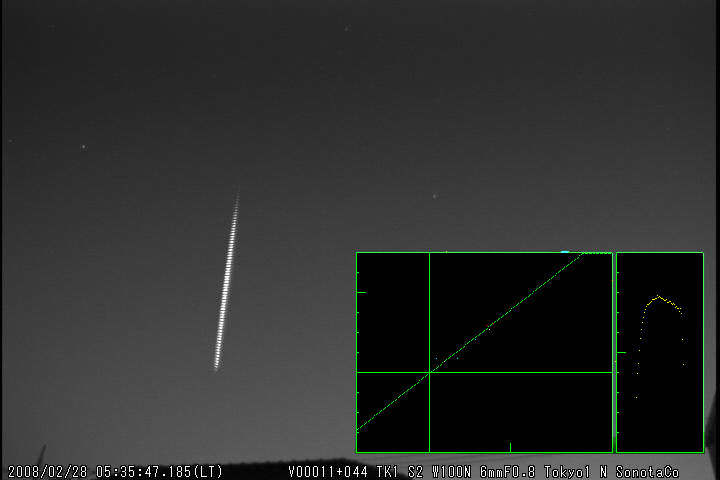The height and width of the screenshot is (480, 720).
Task: Click the tick mark on the light curve's left axis
Action: tap(621, 352)
